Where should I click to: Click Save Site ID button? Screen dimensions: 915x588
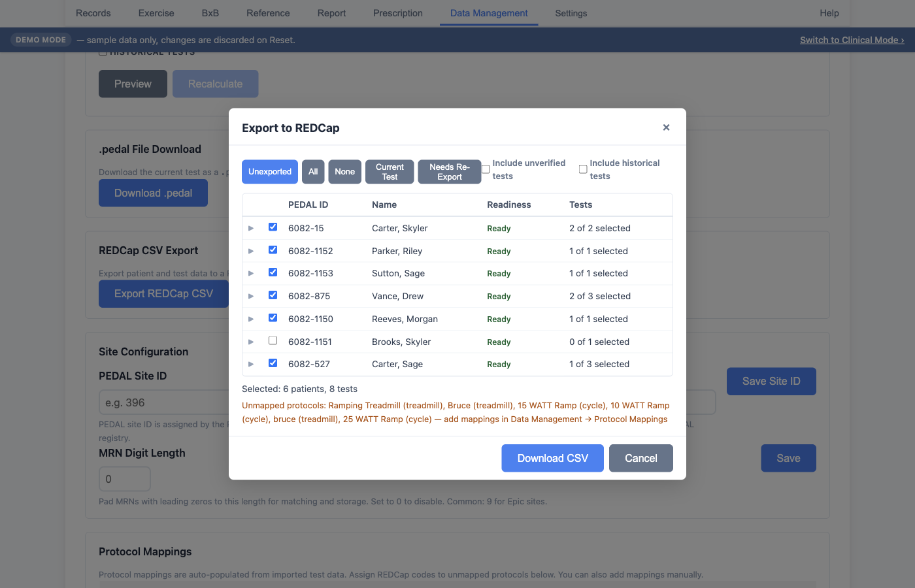pos(771,381)
